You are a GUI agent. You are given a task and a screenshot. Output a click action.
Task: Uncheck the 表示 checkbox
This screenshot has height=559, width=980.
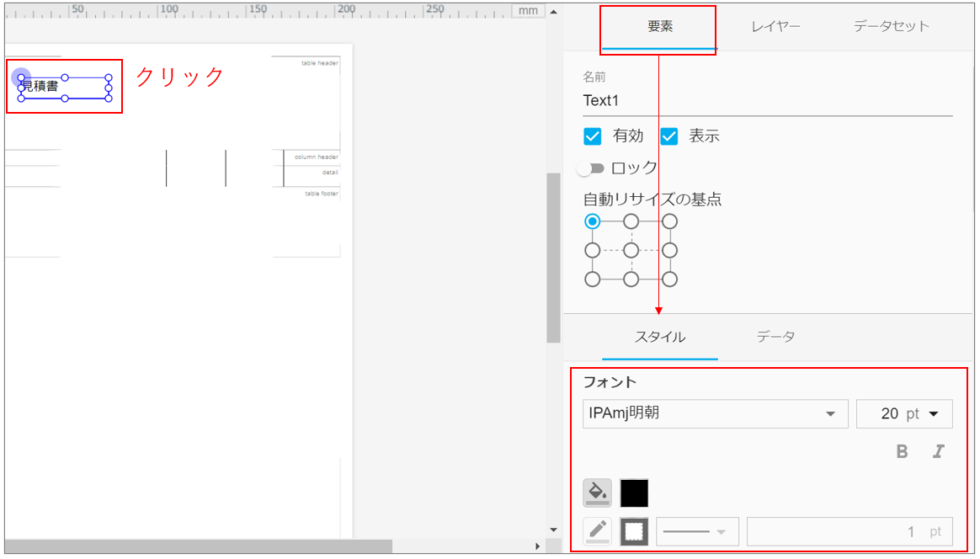[x=669, y=136]
